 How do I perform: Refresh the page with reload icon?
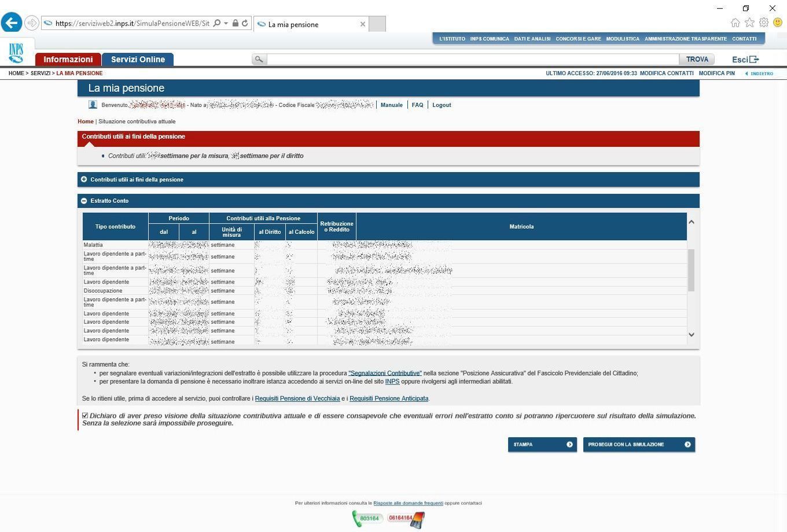coord(245,24)
